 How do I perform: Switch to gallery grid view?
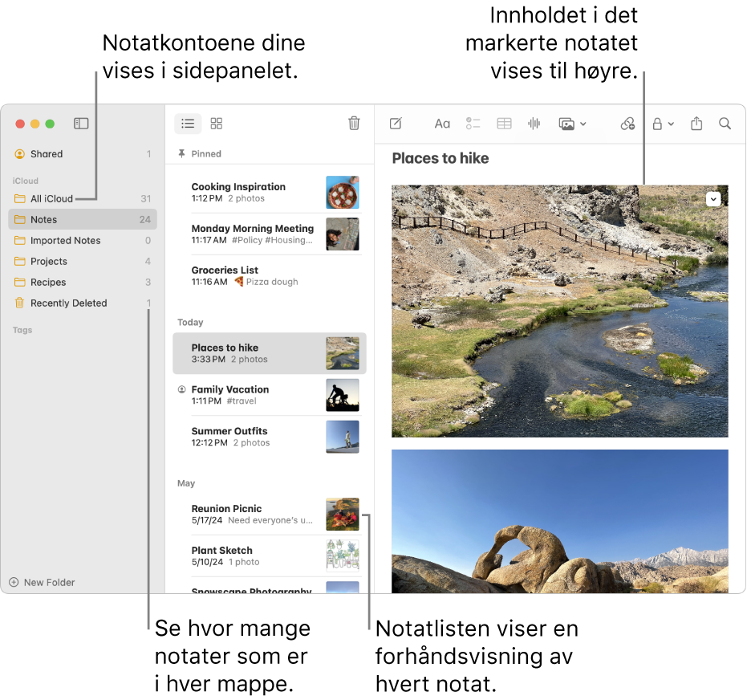point(217,124)
